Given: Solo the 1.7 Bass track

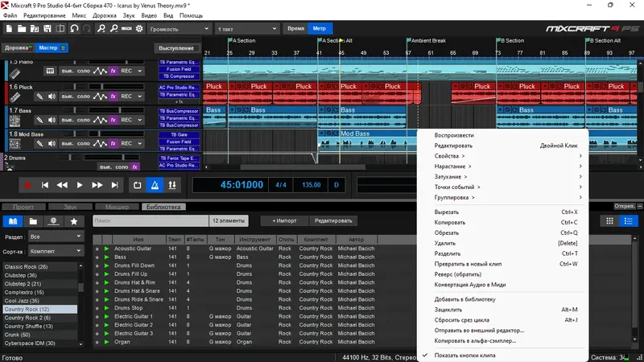Looking at the screenshot, I should (x=84, y=120).
